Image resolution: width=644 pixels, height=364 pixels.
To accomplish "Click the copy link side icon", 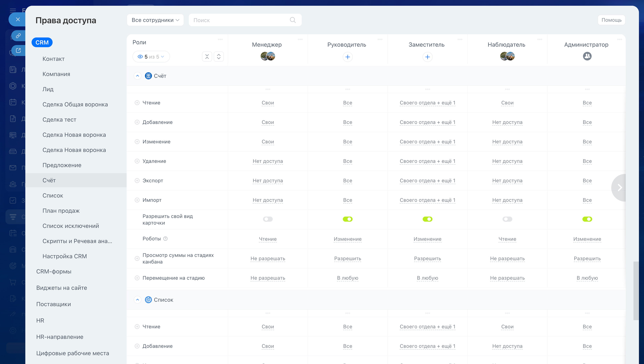I will tap(18, 36).
